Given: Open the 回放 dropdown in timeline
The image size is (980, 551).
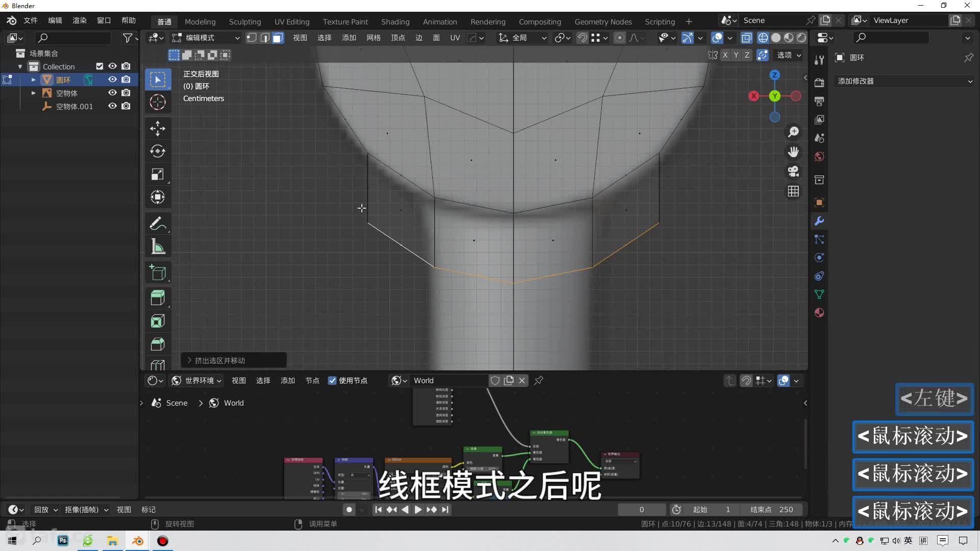Looking at the screenshot, I should (x=46, y=510).
